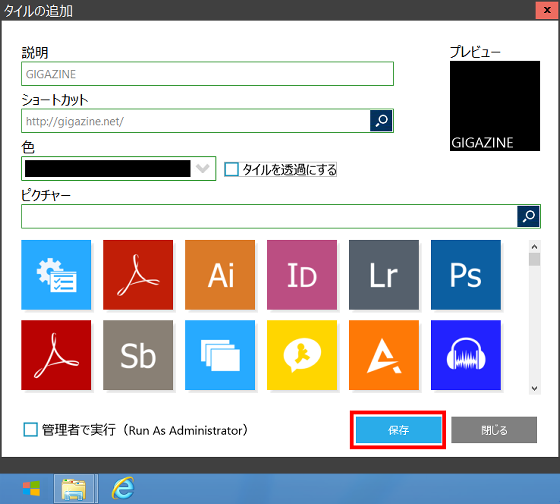The height and width of the screenshot is (504, 560).
Task: Pick the blue headphones Audacity tile icon
Action: 466,355
